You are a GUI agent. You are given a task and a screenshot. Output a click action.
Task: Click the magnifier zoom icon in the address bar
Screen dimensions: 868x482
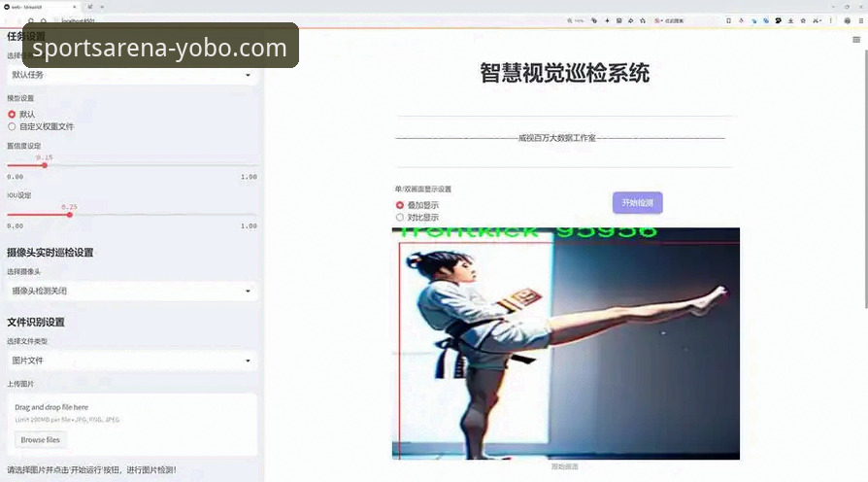570,20
